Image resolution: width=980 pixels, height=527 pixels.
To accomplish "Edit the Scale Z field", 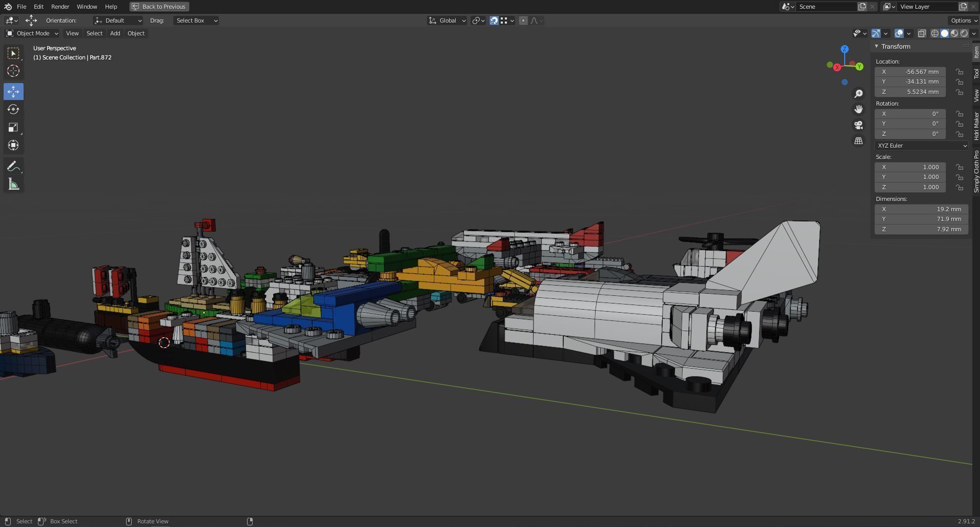I will [x=910, y=187].
